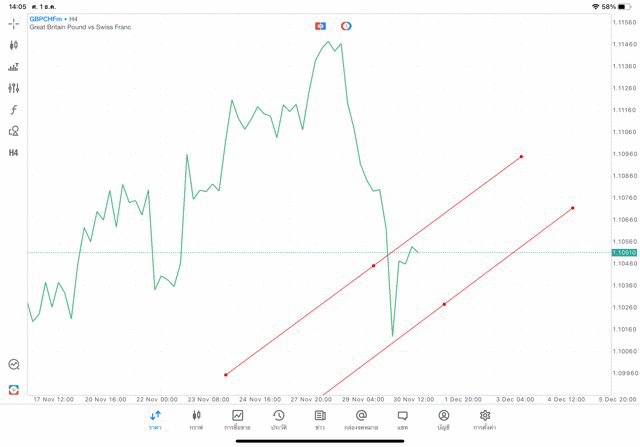The height and width of the screenshot is (447, 640).
Task: Switch to the กราฟ (Chart) tab
Action: [196, 419]
